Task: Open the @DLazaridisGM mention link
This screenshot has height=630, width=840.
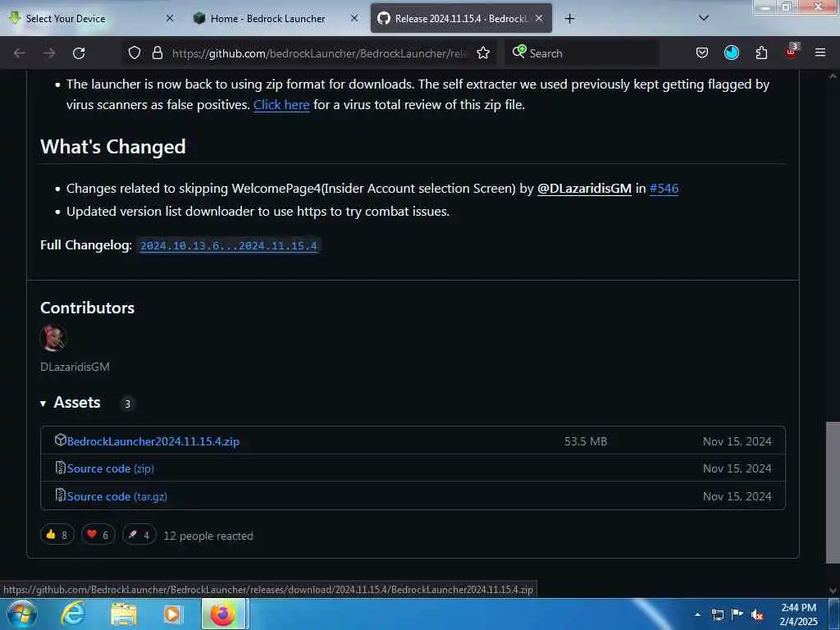Action: (584, 189)
